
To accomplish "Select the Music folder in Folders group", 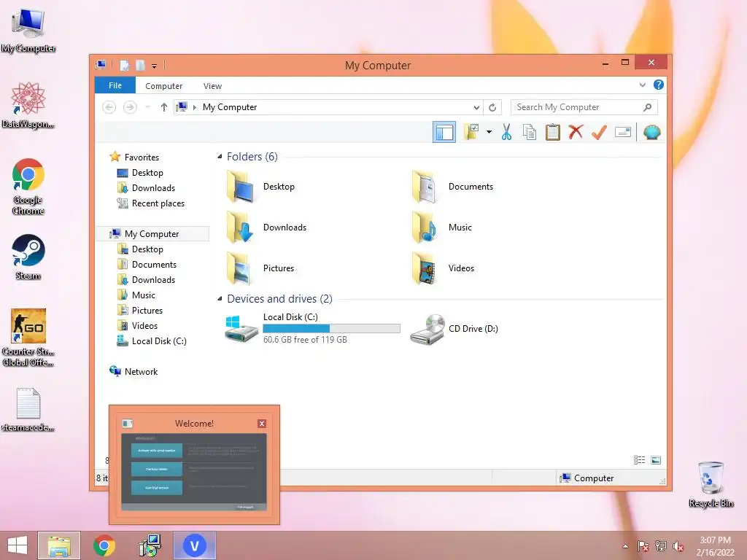I will coord(441,227).
